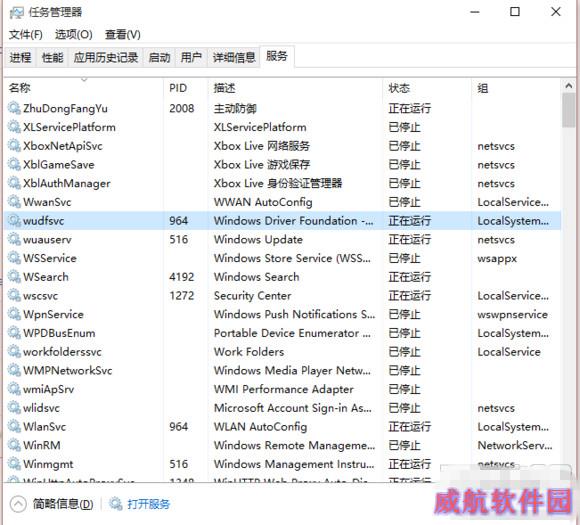
Task: Click PID 4192 in WSearch row
Action: [182, 277]
